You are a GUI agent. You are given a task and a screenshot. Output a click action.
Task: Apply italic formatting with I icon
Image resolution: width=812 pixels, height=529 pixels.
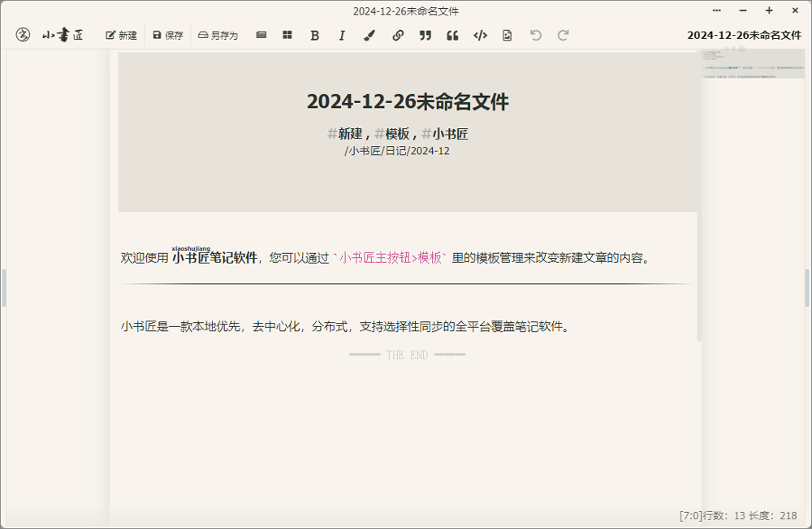[x=342, y=35]
